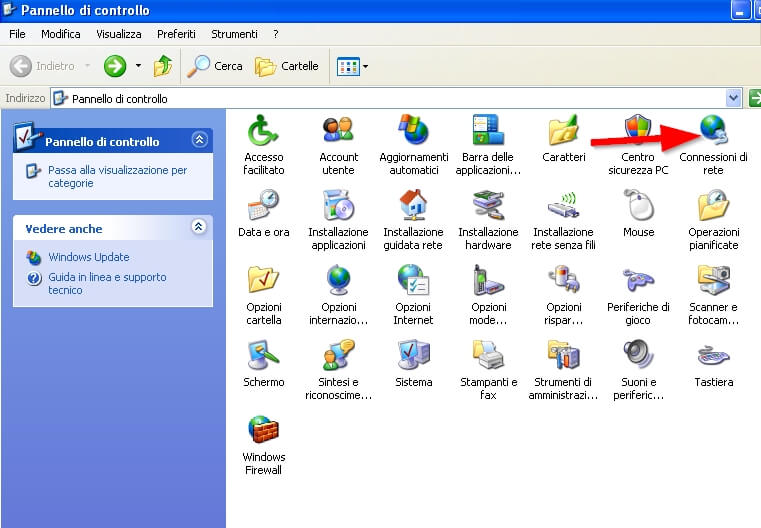Open the ? help menu
The height and width of the screenshot is (528, 761).
pyautogui.click(x=276, y=34)
